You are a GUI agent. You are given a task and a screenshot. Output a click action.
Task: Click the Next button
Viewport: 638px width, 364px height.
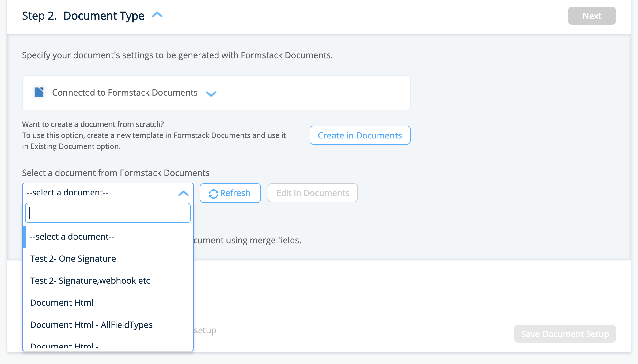[591, 16]
